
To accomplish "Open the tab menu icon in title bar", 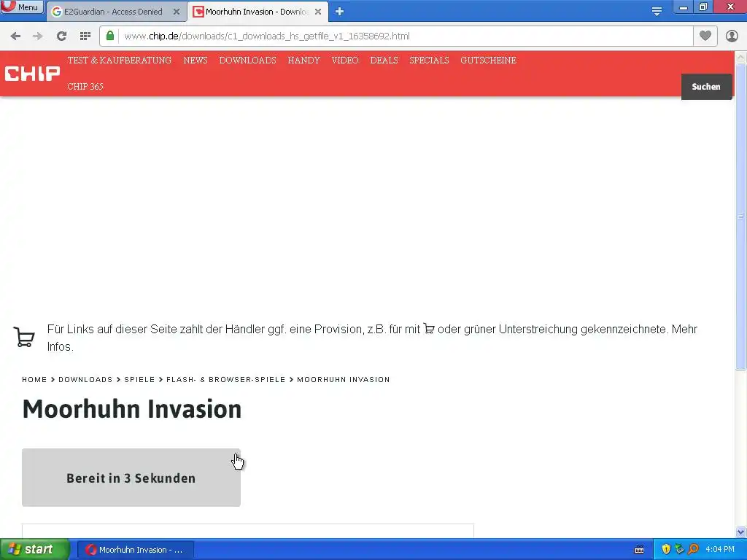I will pyautogui.click(x=657, y=12).
